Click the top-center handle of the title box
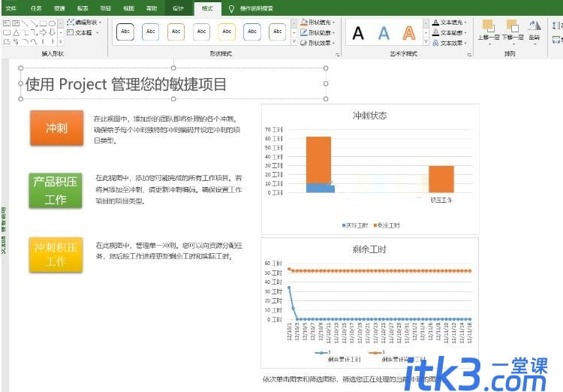 point(173,68)
